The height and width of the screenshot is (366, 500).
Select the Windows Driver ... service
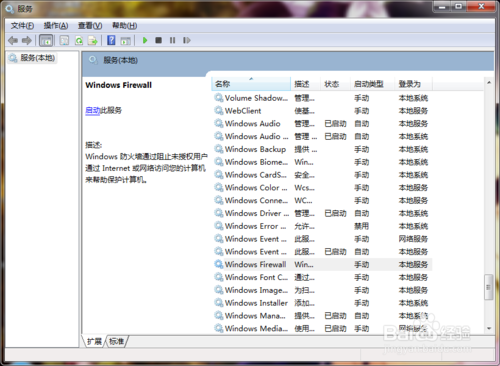pos(322,213)
